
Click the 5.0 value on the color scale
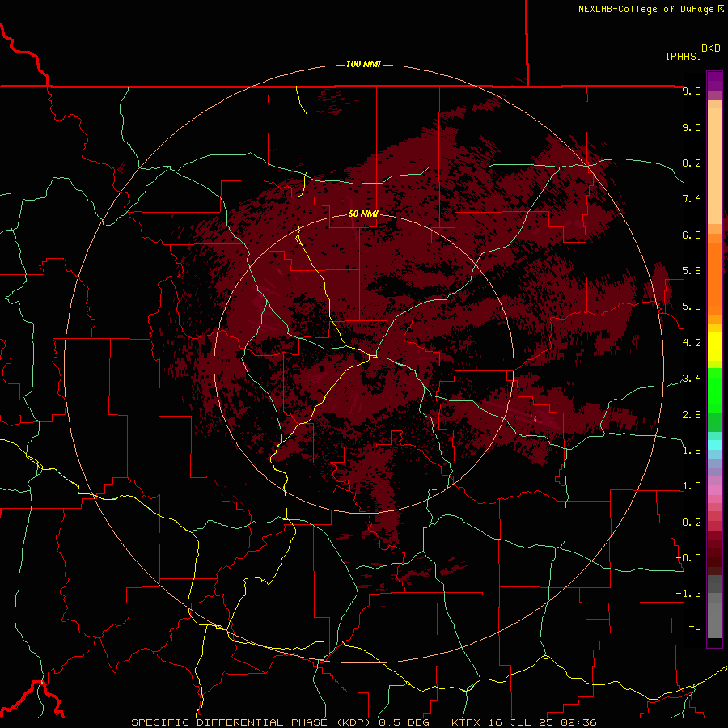point(692,307)
